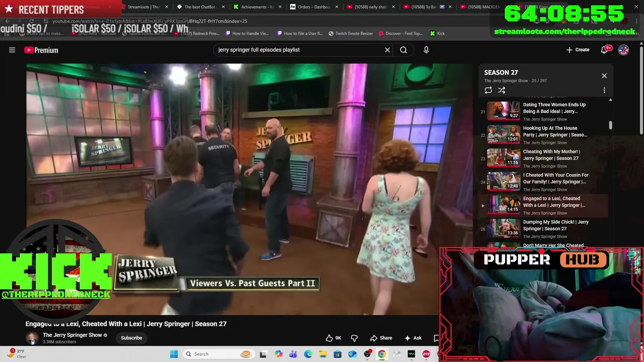
Task: Toggle shuffle playlist
Action: [502, 90]
